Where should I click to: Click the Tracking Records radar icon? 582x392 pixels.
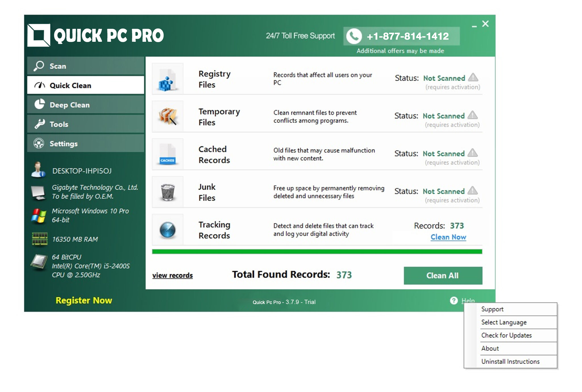tap(168, 230)
